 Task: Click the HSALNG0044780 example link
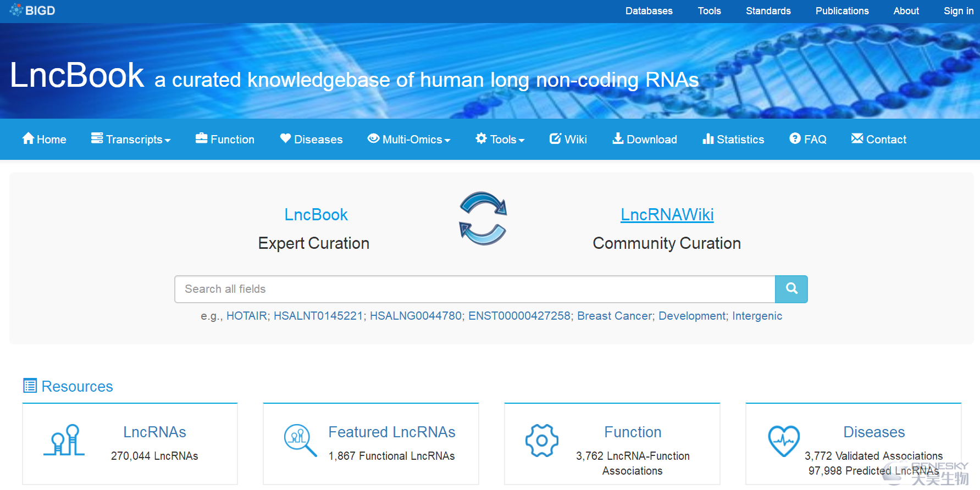416,316
